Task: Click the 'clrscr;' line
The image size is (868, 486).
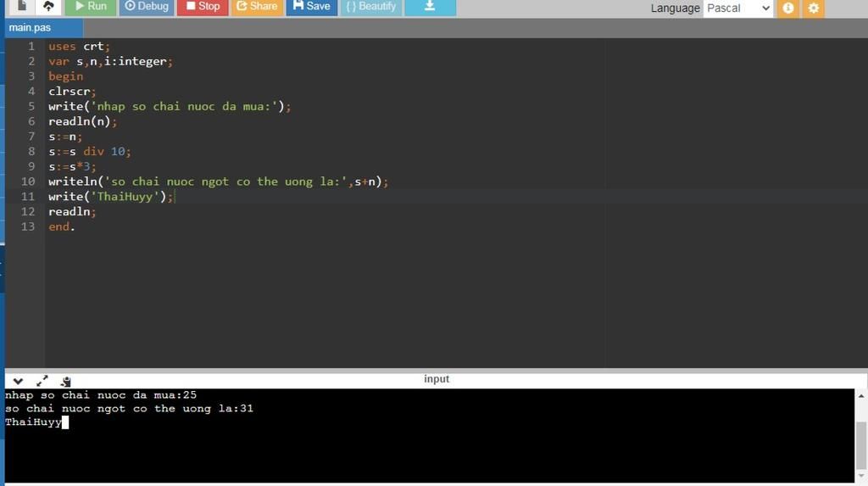Action: click(73, 91)
